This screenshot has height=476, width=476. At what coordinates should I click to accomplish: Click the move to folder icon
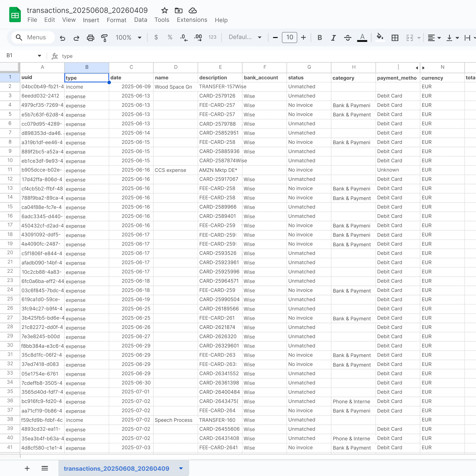pos(179,10)
